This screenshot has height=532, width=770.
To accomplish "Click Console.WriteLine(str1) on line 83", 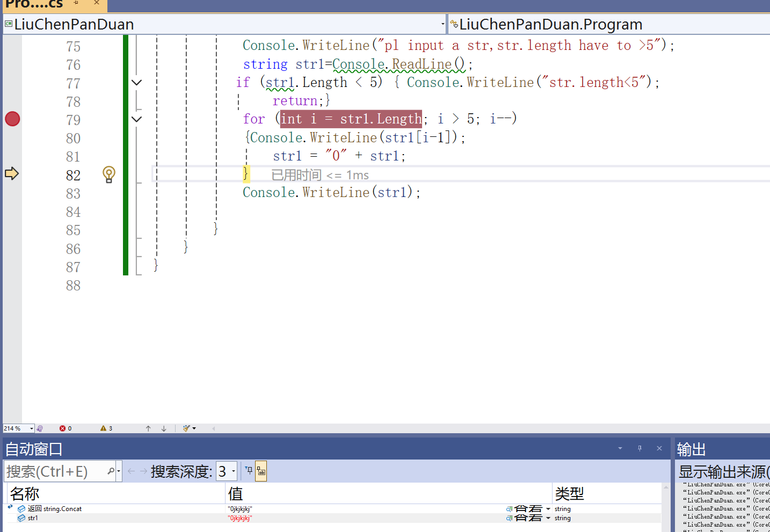I will coord(328,192).
